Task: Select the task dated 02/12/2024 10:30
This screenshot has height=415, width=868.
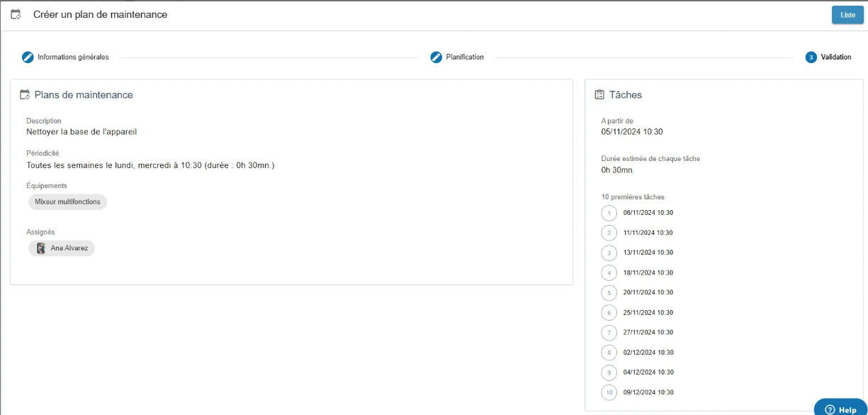Action: tap(648, 353)
